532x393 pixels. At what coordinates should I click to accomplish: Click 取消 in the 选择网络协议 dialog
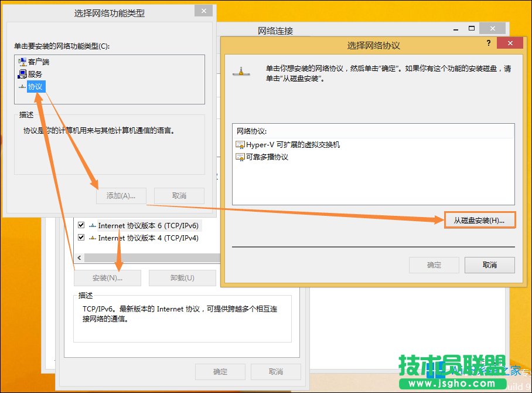[489, 265]
